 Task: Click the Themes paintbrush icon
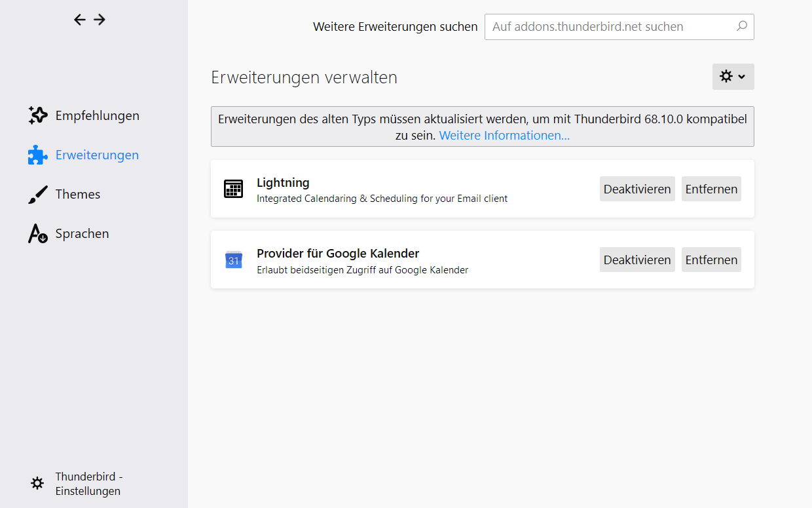(38, 195)
